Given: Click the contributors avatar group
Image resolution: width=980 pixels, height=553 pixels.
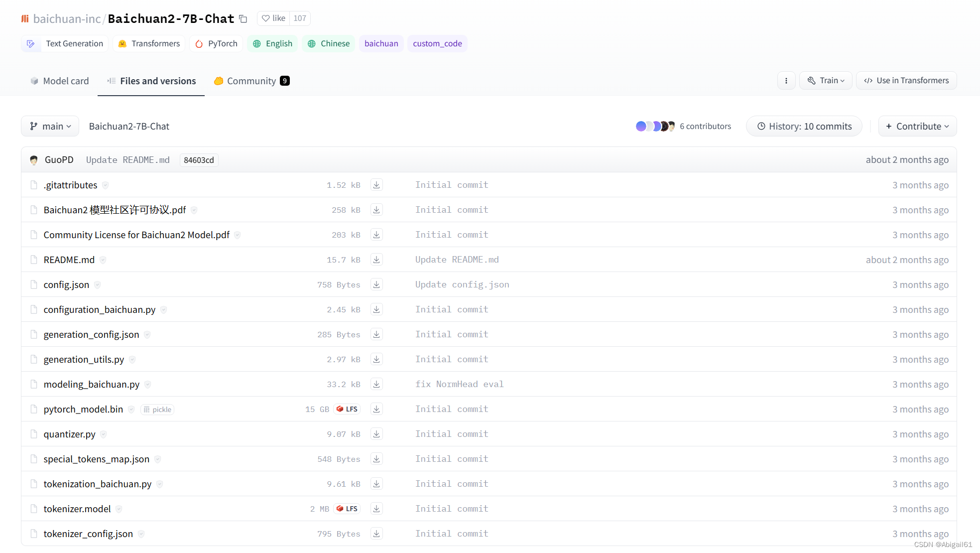Looking at the screenshot, I should click(x=655, y=127).
